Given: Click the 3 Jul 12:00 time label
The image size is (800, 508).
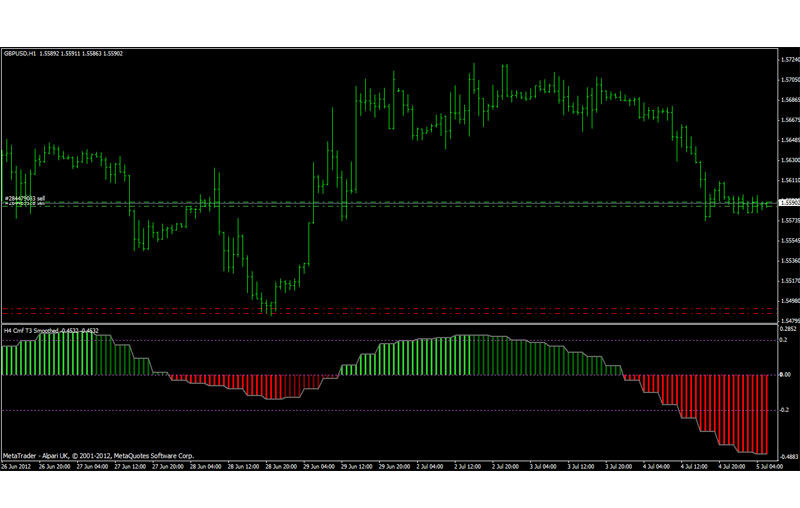Looking at the screenshot, I should tap(580, 467).
